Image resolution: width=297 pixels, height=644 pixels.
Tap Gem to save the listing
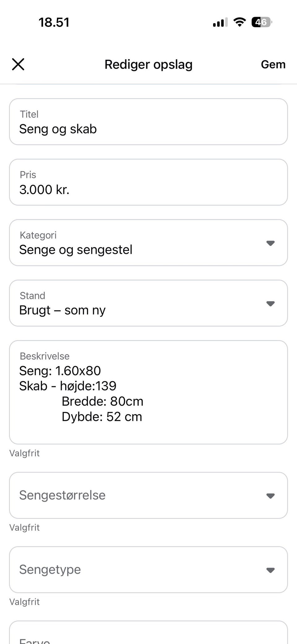(x=273, y=64)
